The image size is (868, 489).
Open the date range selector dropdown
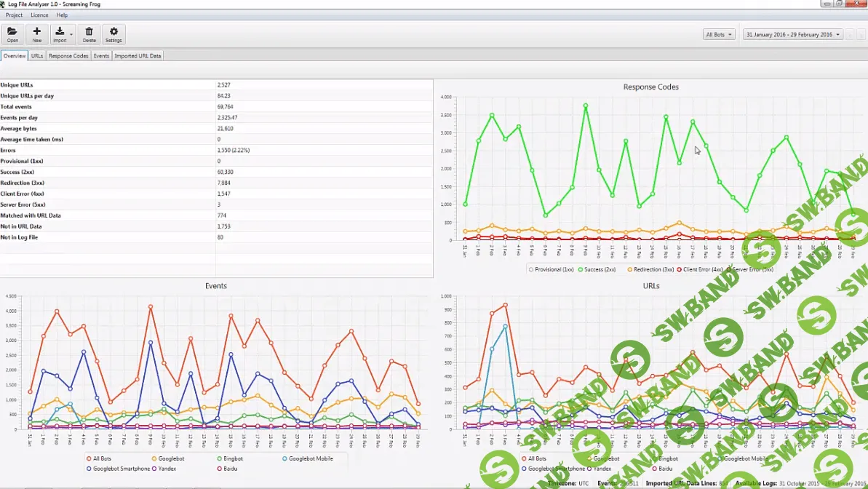(792, 33)
